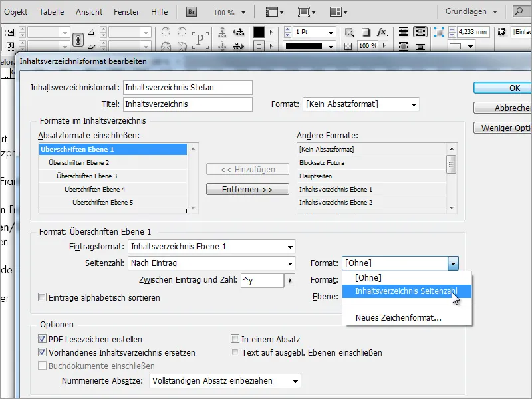Open the Hilfe menu

coord(160,12)
